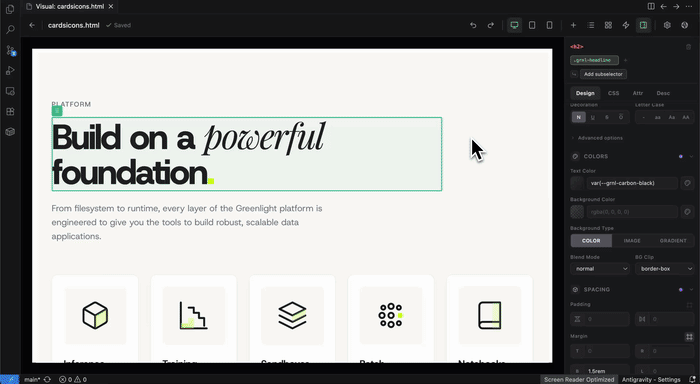Split the editor right
Screen dimensions: 700x384
(x=651, y=6)
